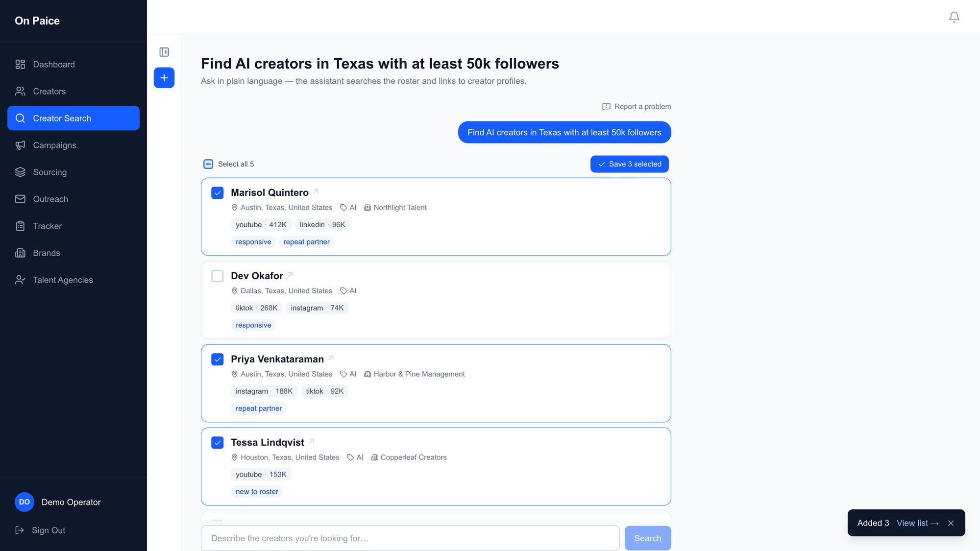Screen dimensions: 980x551
Task: Toggle the Select all 5 checkbox
Action: 208,164
